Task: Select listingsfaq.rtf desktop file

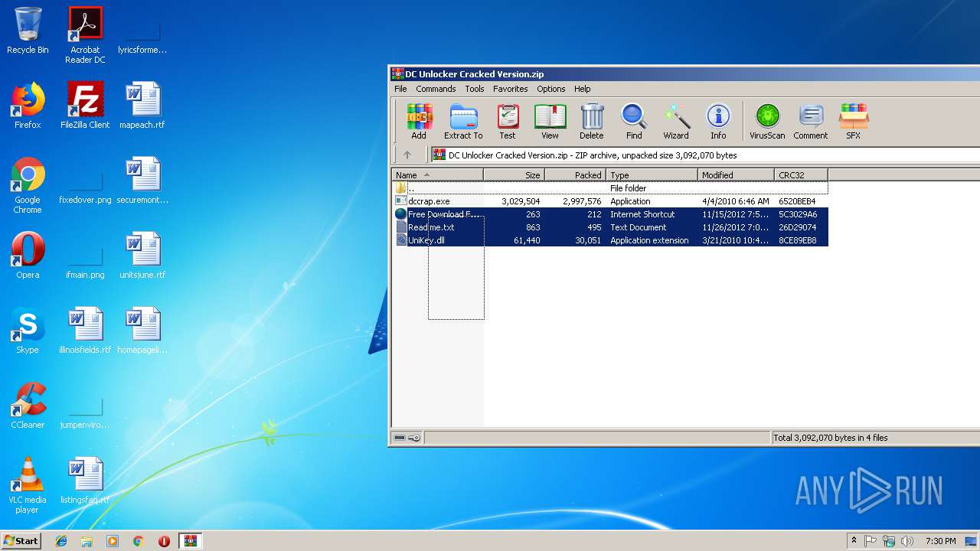Action: click(85, 481)
